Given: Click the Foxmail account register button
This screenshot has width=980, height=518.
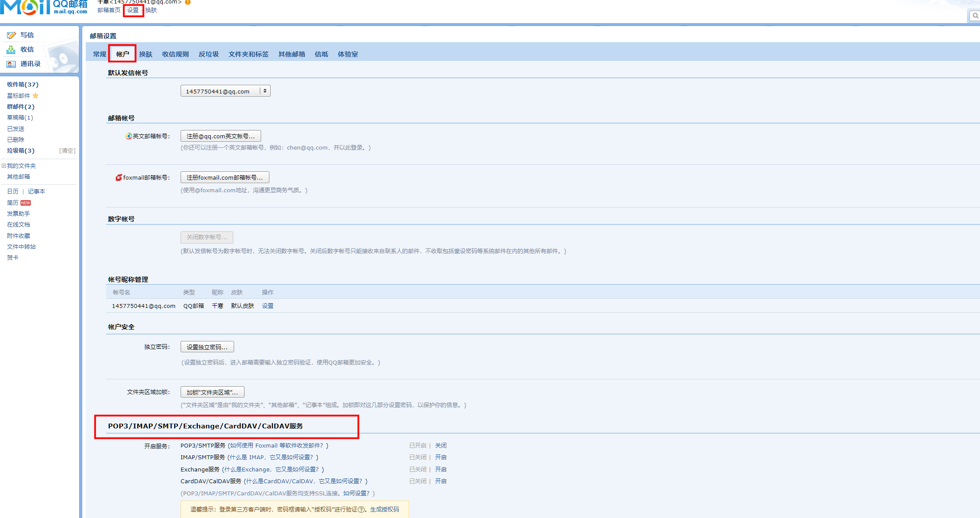Looking at the screenshot, I should (x=225, y=177).
